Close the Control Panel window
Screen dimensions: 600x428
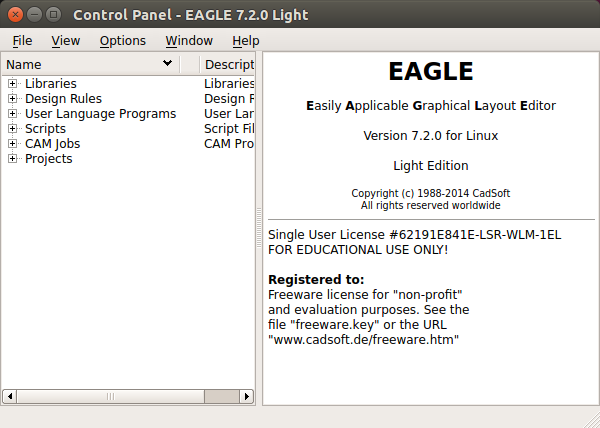point(13,15)
